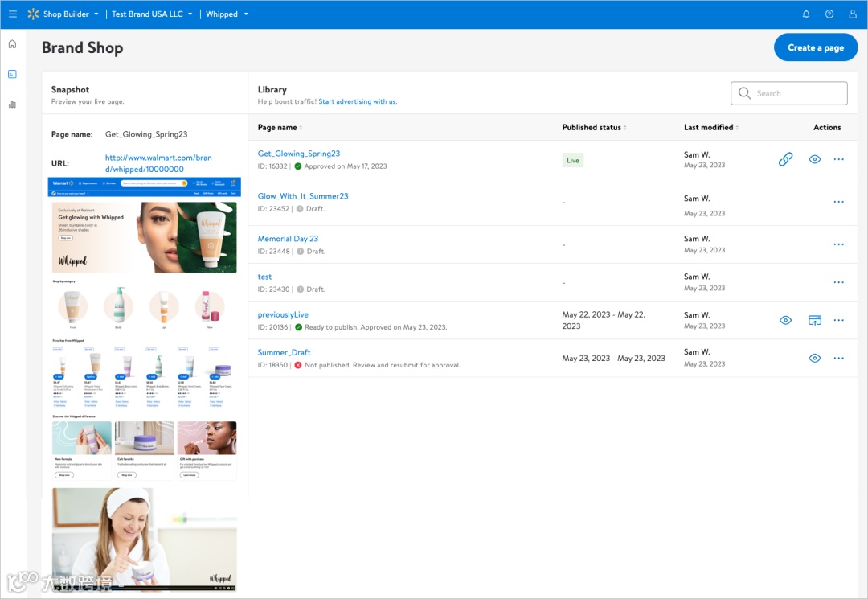Open more actions for Get_Glowing_Spring23
The width and height of the screenshot is (868, 599).
click(838, 159)
